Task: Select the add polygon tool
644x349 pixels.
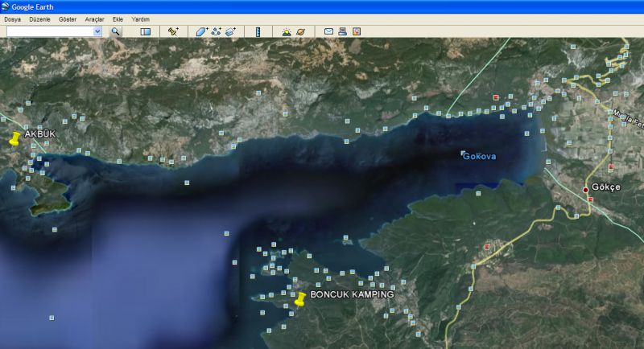Action: (x=202, y=31)
